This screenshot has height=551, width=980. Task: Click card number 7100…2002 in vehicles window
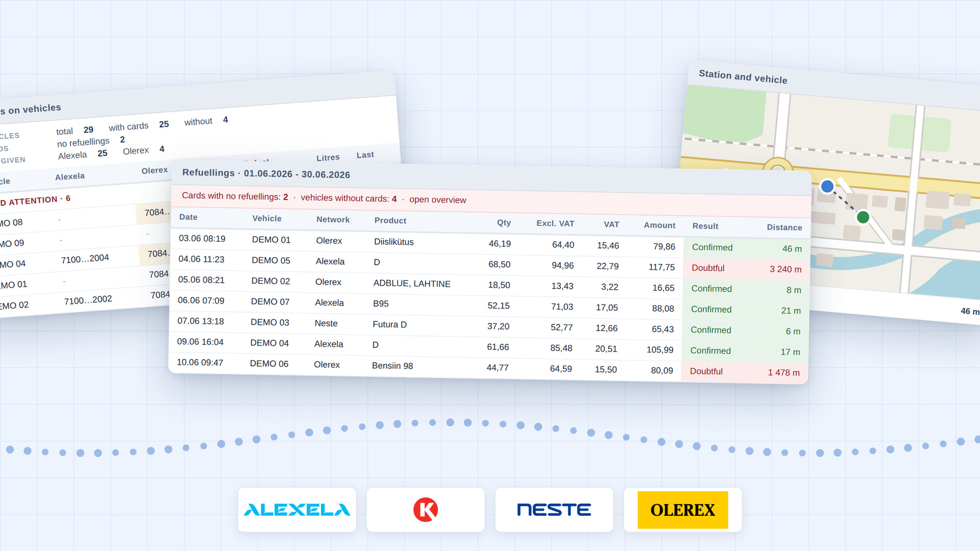[88, 300]
